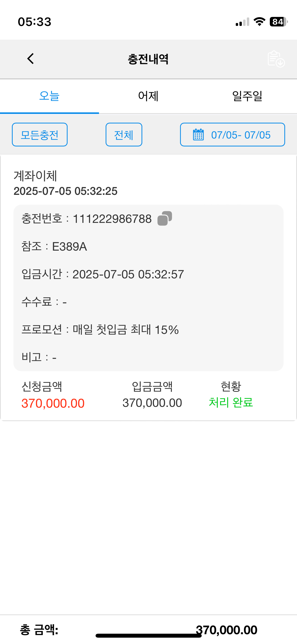Open the 모든충전 filter dropdown
The width and height of the screenshot is (297, 644).
click(x=40, y=135)
